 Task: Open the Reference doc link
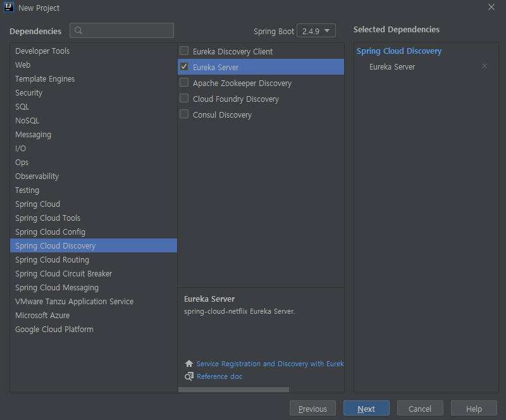coord(219,376)
